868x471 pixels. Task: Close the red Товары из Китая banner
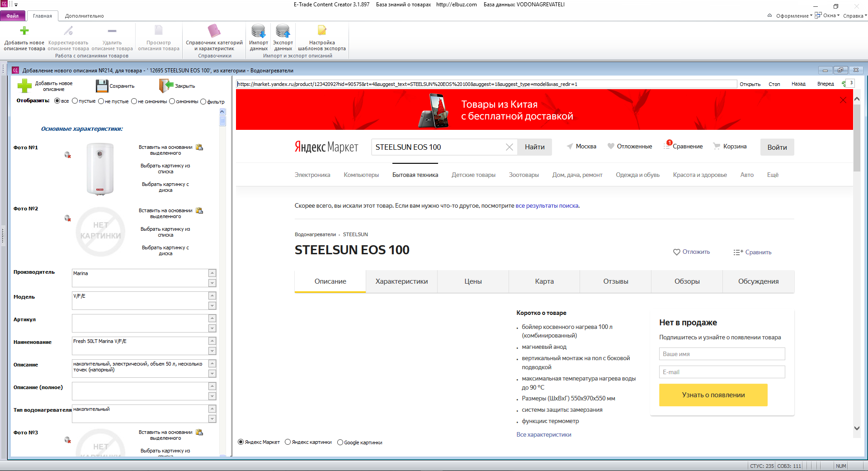(x=843, y=100)
